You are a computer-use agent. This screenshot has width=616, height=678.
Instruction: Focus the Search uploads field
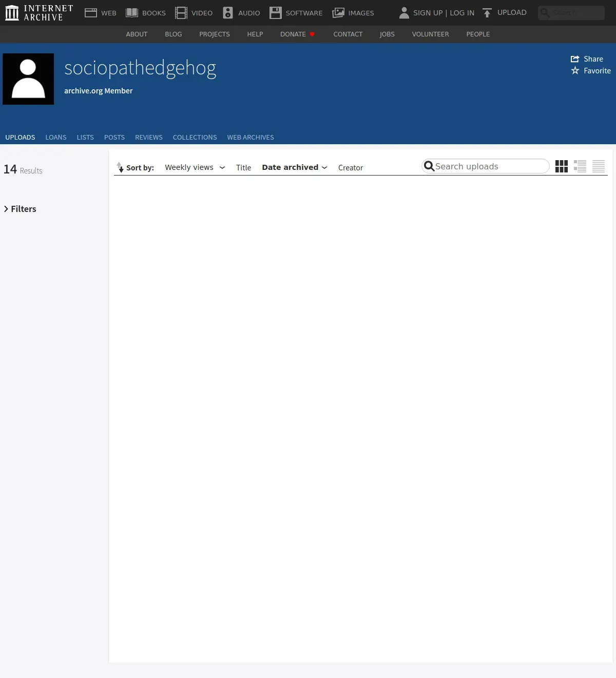[x=486, y=166]
